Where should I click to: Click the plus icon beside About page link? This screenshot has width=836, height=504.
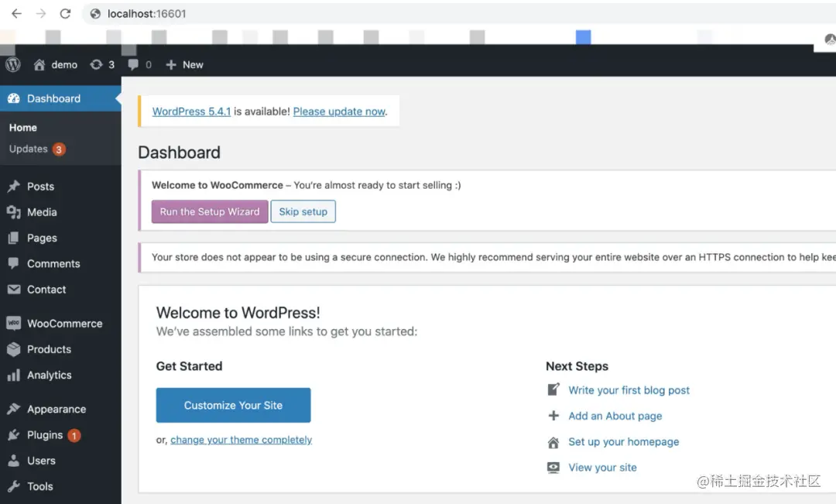[x=553, y=416]
